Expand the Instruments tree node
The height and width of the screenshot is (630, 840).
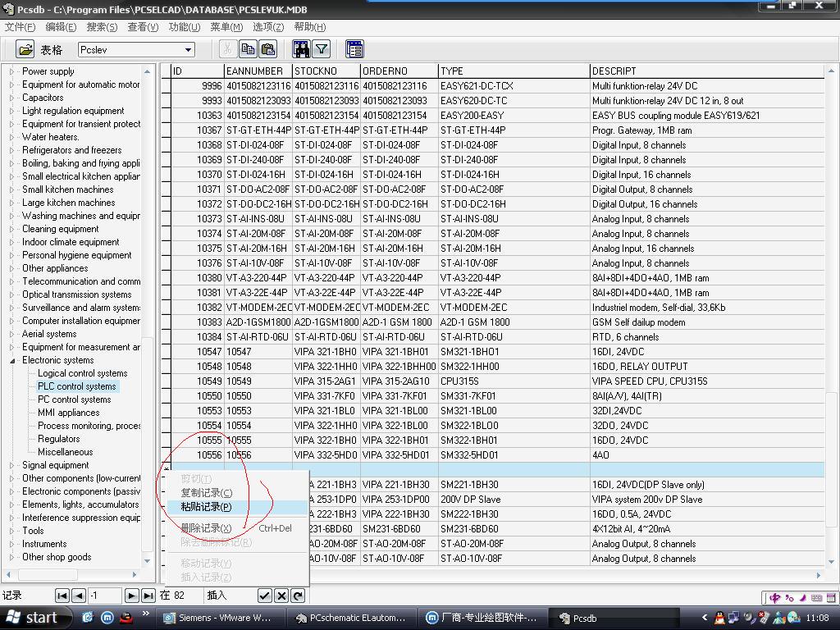pyautogui.click(x=11, y=545)
